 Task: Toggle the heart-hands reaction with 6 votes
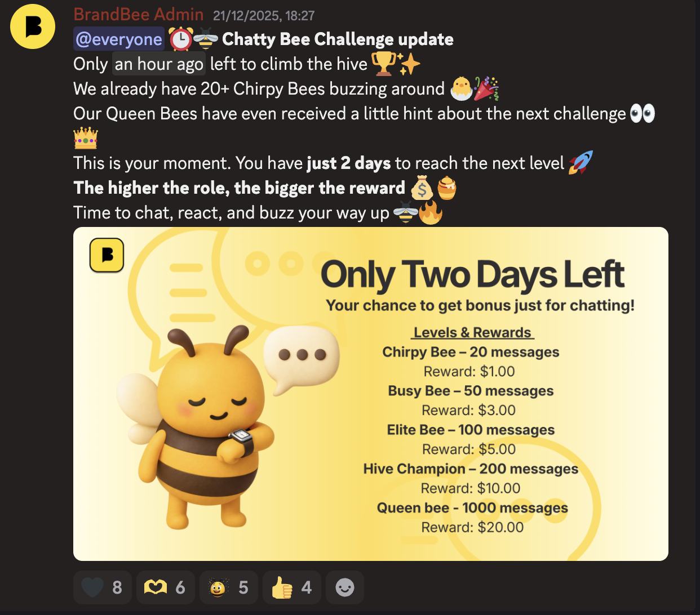point(165,587)
